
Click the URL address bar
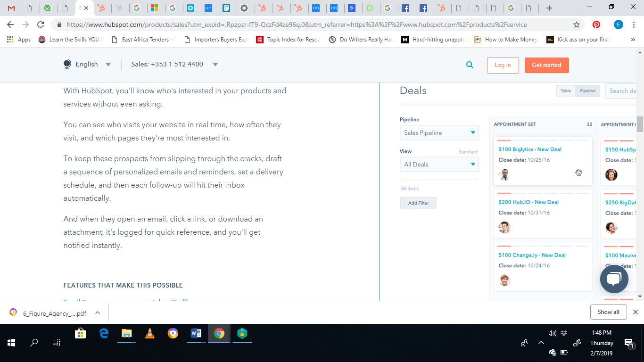click(x=311, y=25)
